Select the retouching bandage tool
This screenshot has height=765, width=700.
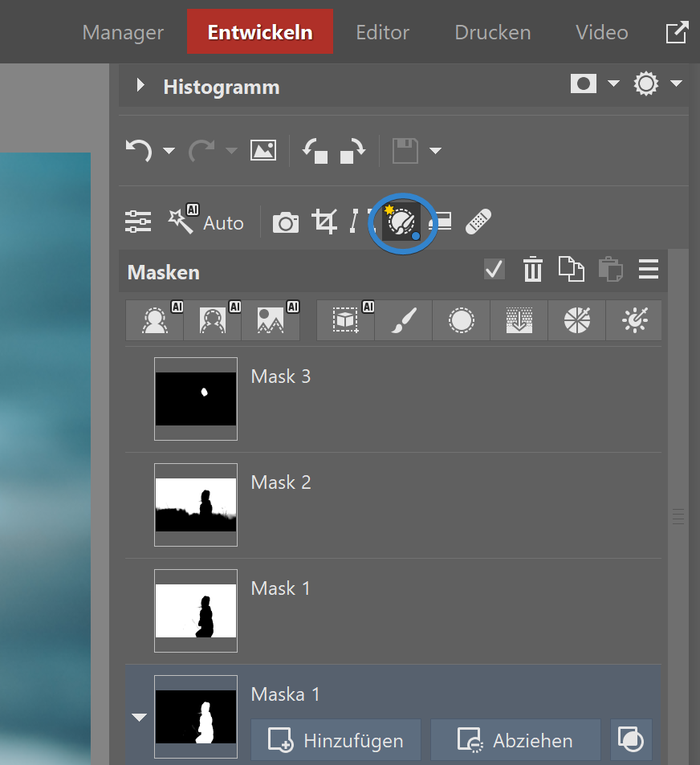pyautogui.click(x=478, y=222)
